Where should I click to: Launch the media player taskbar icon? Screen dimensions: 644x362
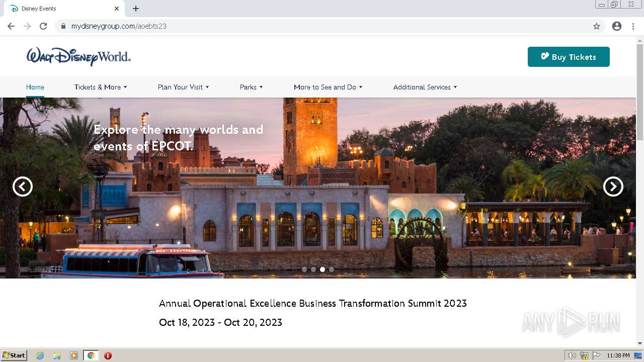point(74,355)
